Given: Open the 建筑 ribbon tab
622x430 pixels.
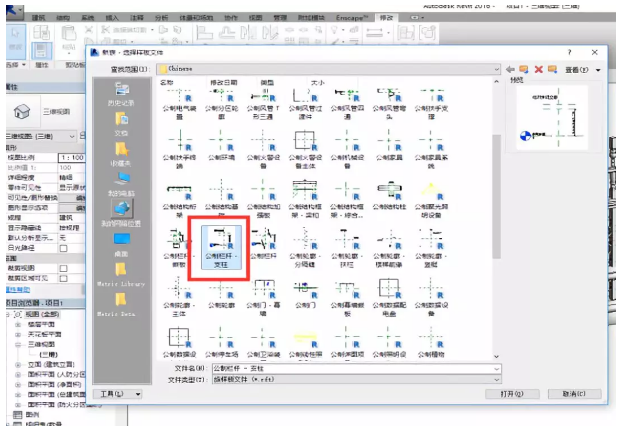Looking at the screenshot, I should click(38, 17).
